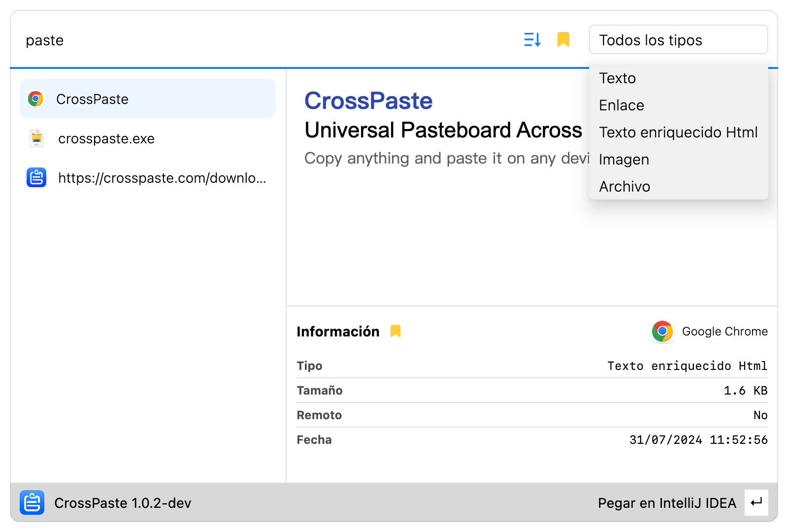Click the CrossPaste app icon in footer
Viewport: 788px width, 532px height.
click(x=32, y=502)
